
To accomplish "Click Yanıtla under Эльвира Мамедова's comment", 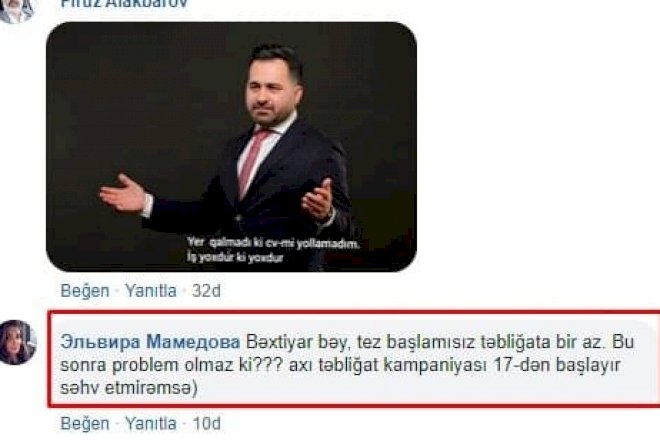I will point(151,423).
